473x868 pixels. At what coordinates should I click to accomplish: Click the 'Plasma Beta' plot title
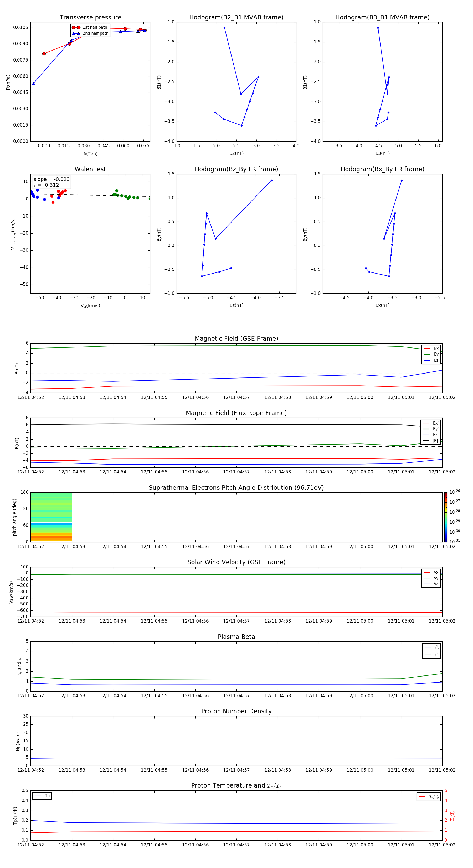click(x=236, y=637)
